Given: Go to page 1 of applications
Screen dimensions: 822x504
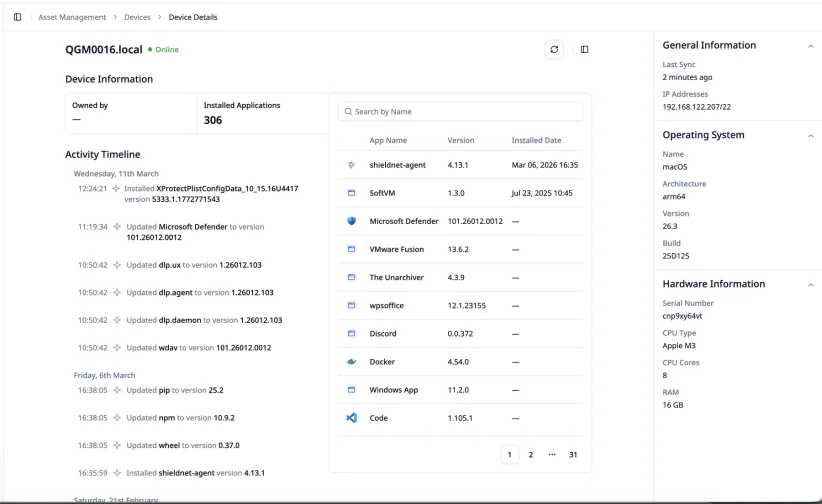Looking at the screenshot, I should tap(510, 455).
